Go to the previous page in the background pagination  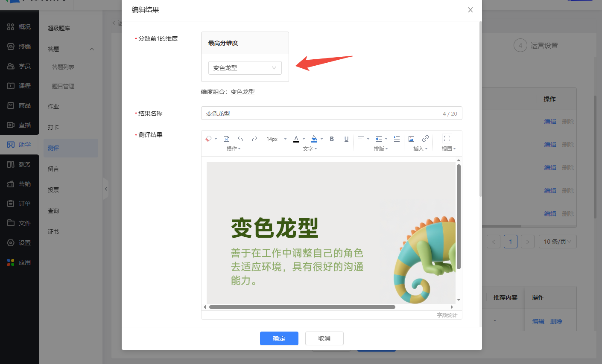click(494, 242)
